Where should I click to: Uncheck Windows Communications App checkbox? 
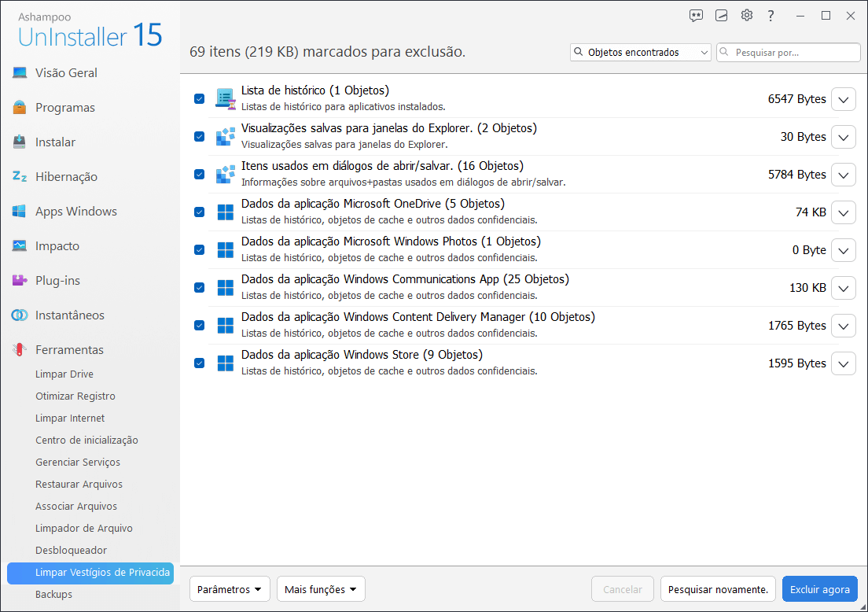(x=199, y=287)
